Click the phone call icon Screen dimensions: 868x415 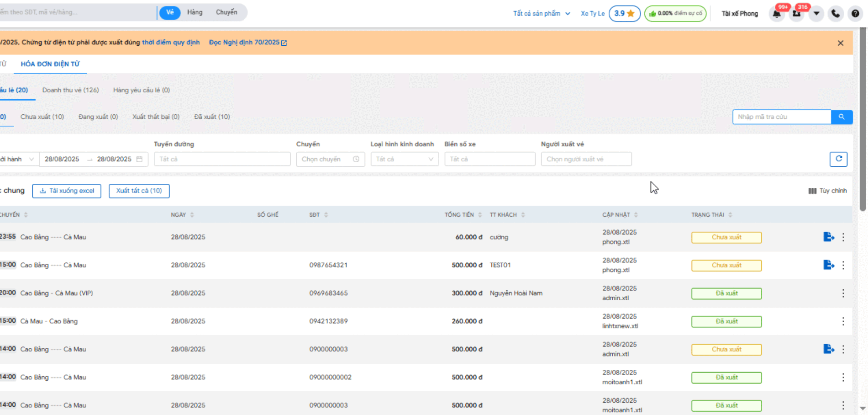pos(836,14)
